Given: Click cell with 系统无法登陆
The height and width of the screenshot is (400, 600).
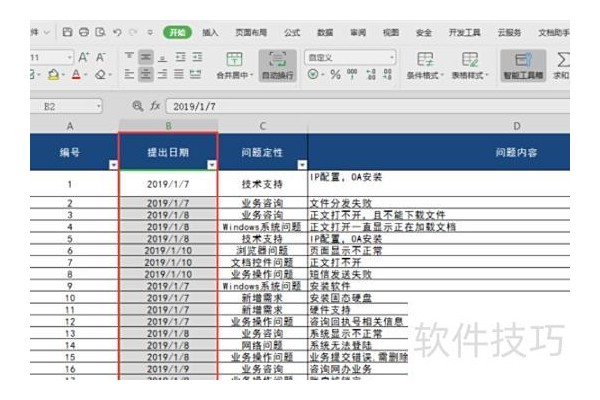Looking at the screenshot, I should click(x=358, y=345).
